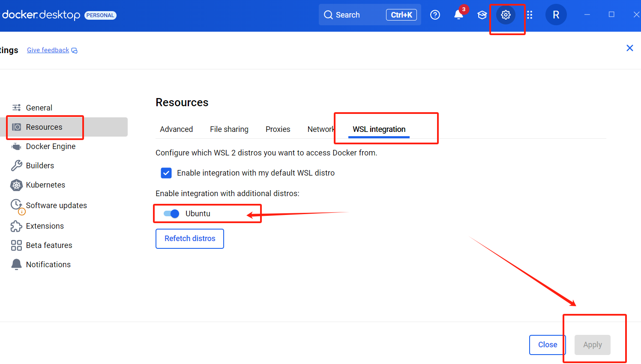This screenshot has width=641, height=364.
Task: Click the Notifications bell icon in sidebar
Action: 16,264
